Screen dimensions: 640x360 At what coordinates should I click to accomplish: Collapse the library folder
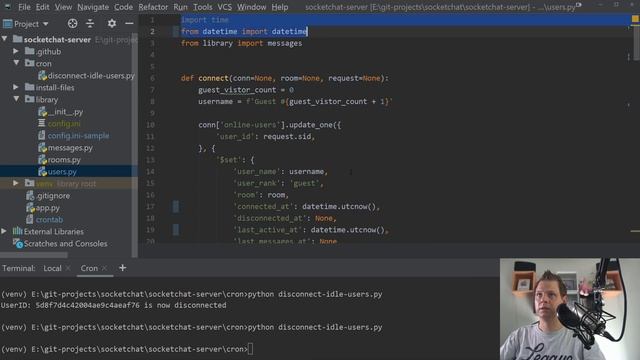tap(16, 99)
